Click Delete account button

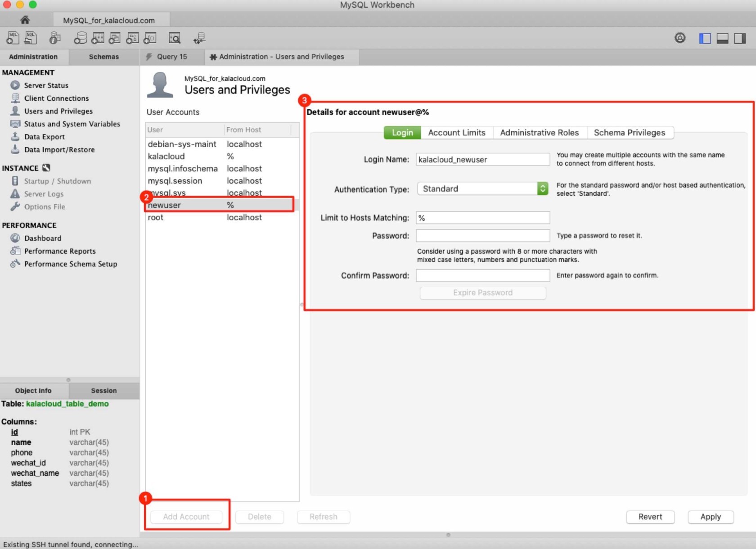tap(260, 517)
